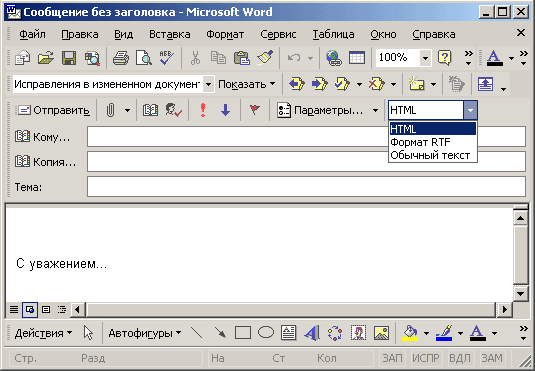This screenshot has width=535, height=371.
Task: Switch to Web Layout view button
Action: click(30, 310)
